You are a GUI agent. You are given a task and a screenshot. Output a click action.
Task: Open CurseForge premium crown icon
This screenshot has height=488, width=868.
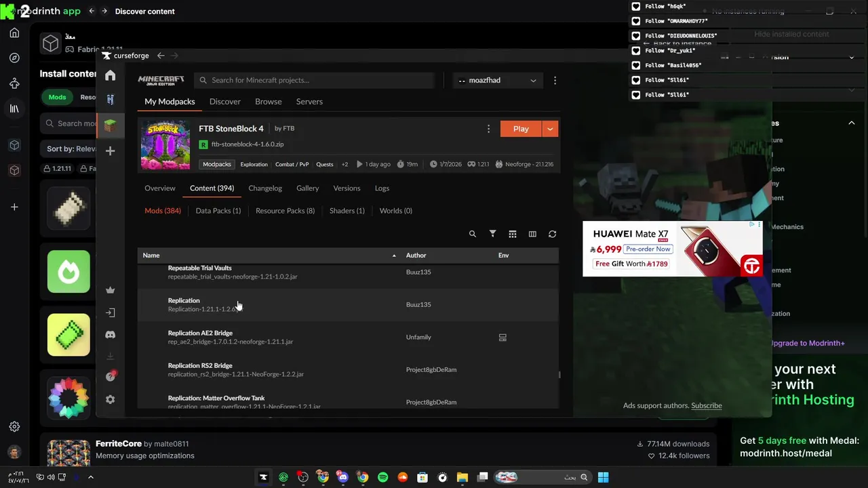[111, 290]
